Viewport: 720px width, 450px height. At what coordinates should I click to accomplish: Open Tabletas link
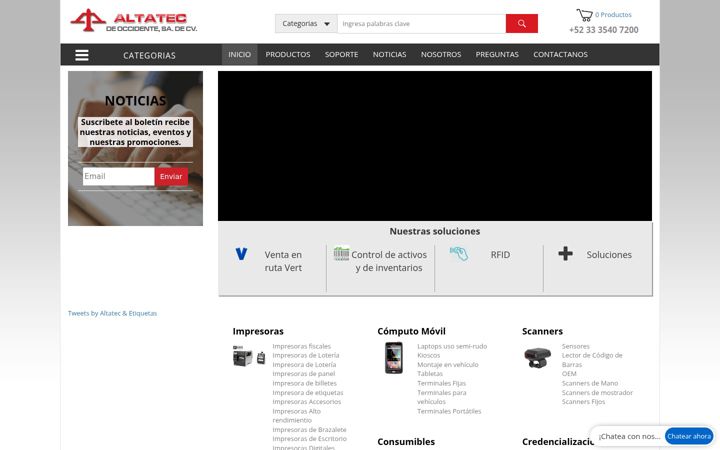pos(430,374)
